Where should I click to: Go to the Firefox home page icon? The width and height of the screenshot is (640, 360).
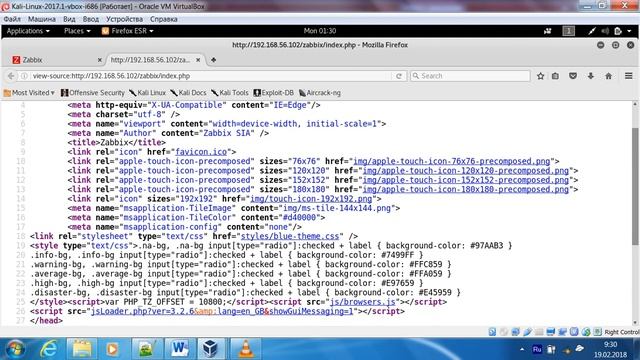coord(608,76)
